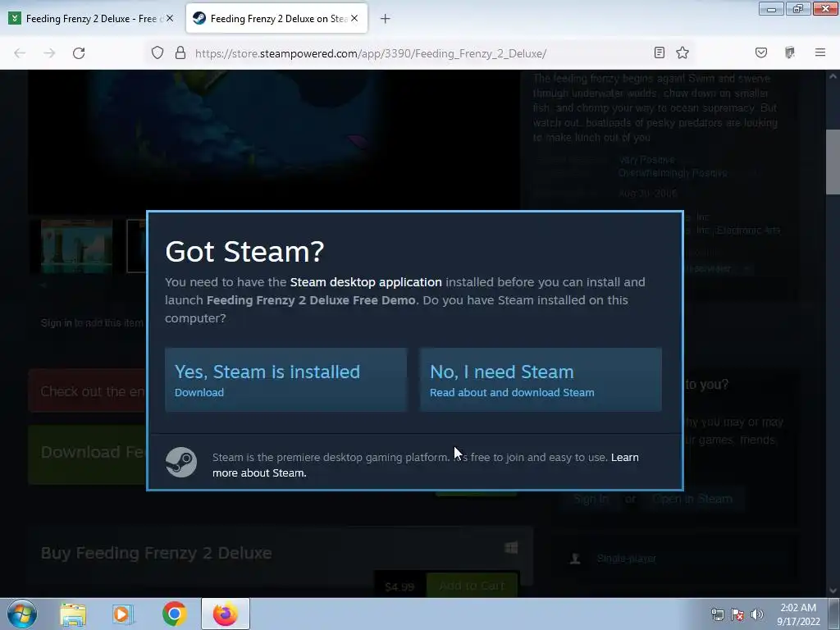Toggle reader view icon in address bar
The width and height of the screenshot is (840, 630).
[x=660, y=52]
